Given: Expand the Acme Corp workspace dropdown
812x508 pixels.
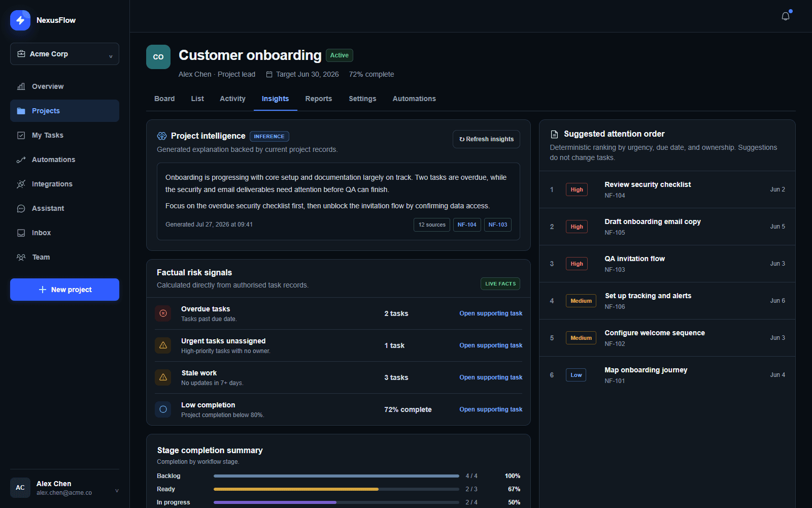Looking at the screenshot, I should 64,54.
